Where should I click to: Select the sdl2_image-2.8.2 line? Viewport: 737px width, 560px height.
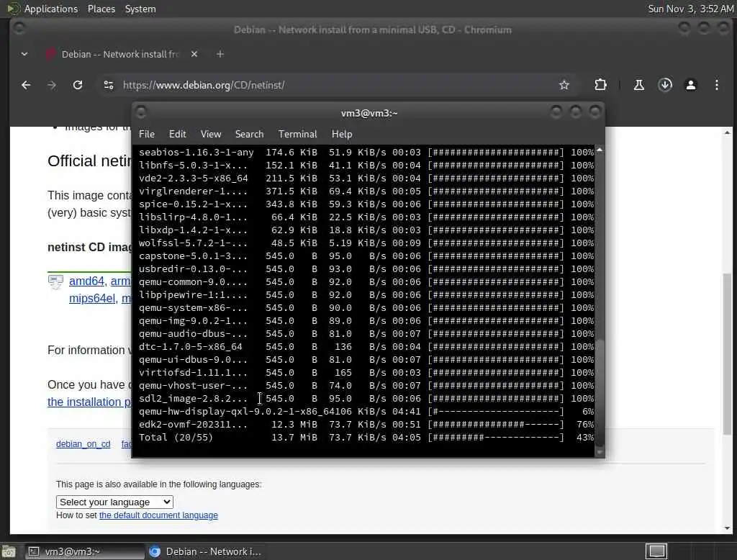(x=366, y=398)
